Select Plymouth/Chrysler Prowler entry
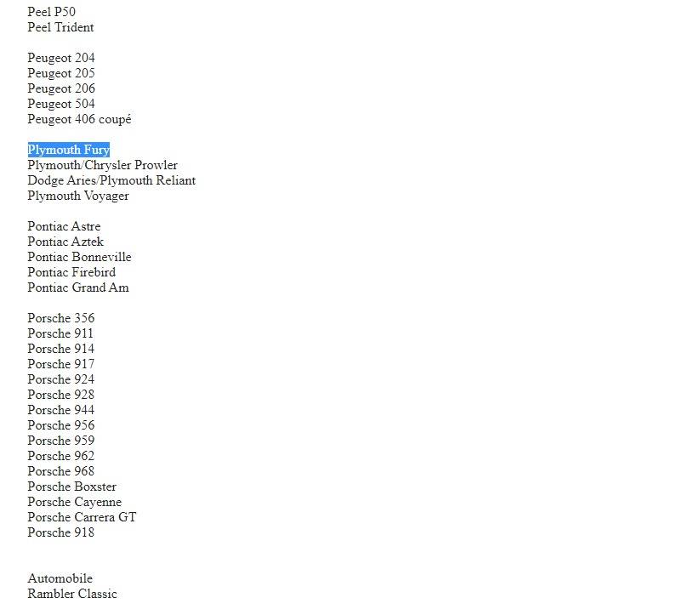700x609 pixels. [x=102, y=165]
